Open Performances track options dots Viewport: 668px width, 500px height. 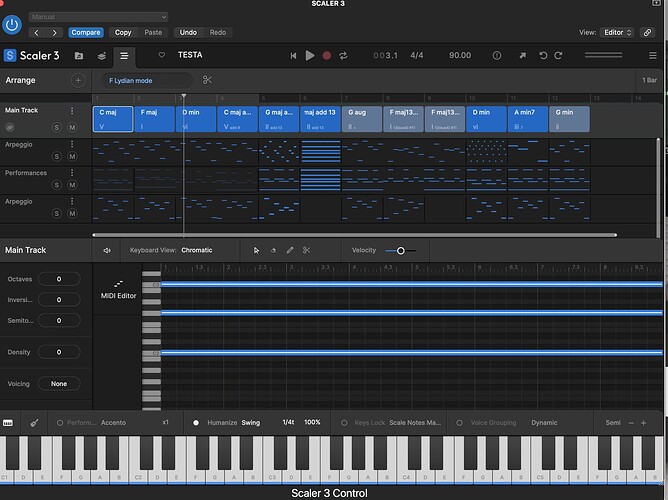[72, 172]
